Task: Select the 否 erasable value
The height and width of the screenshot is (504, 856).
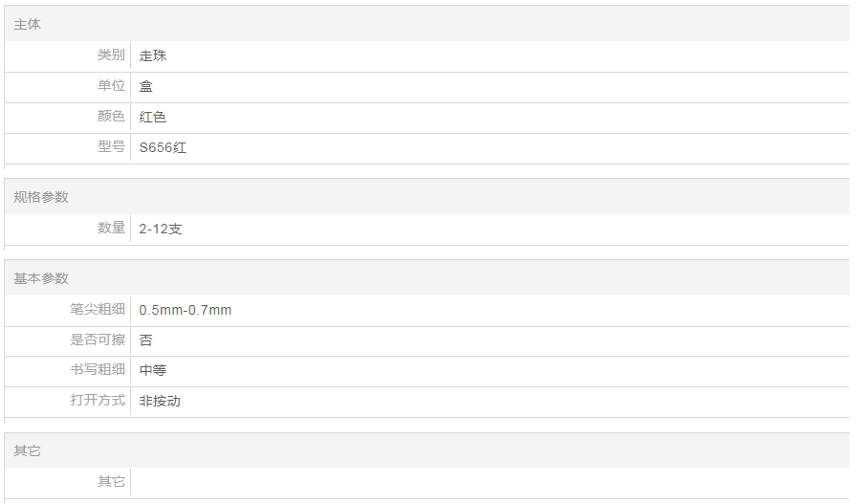Action: [145, 340]
